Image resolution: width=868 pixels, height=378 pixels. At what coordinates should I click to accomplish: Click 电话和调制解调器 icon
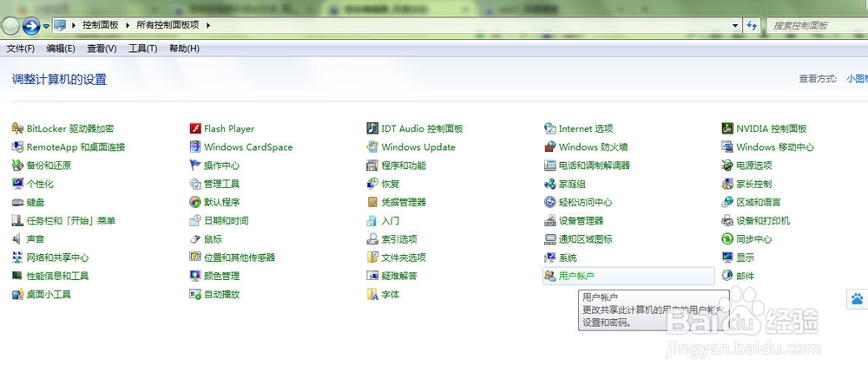tap(549, 166)
